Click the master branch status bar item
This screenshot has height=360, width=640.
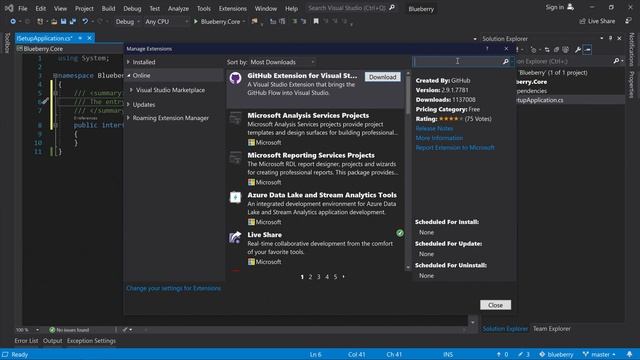click(599, 354)
